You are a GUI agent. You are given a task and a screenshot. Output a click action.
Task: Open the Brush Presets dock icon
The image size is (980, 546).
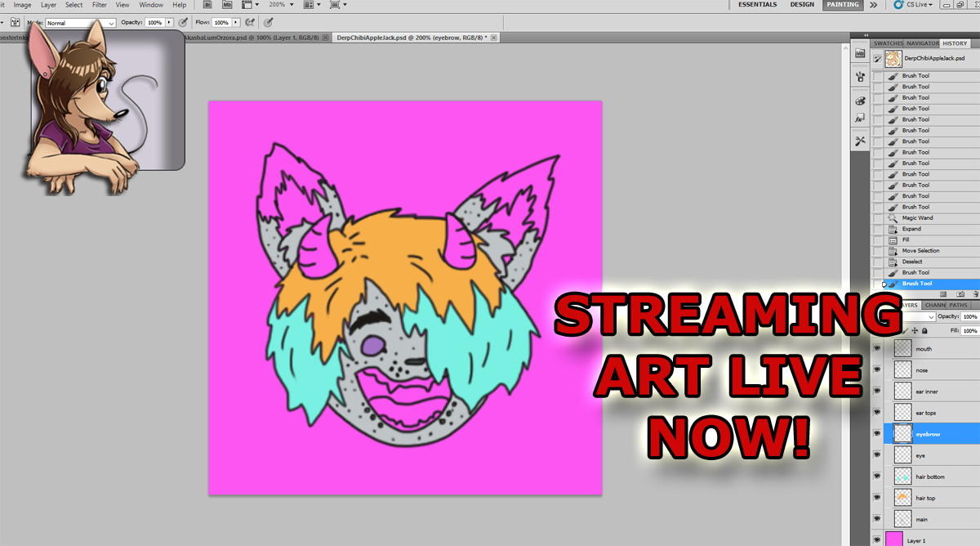click(860, 77)
